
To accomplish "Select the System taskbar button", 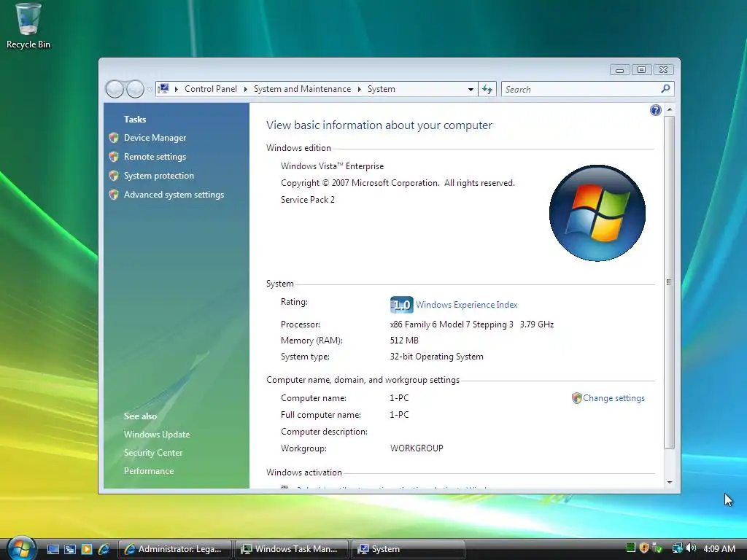I will (408, 549).
